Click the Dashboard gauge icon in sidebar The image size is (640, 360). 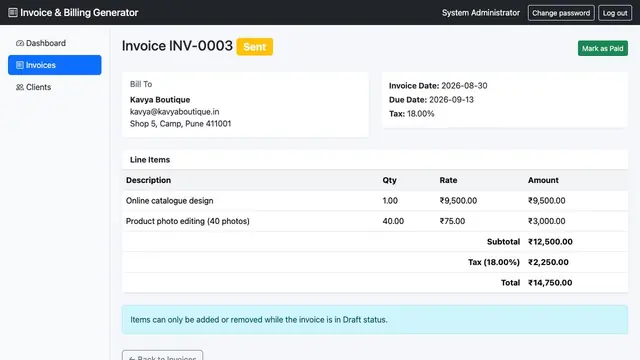click(x=20, y=43)
